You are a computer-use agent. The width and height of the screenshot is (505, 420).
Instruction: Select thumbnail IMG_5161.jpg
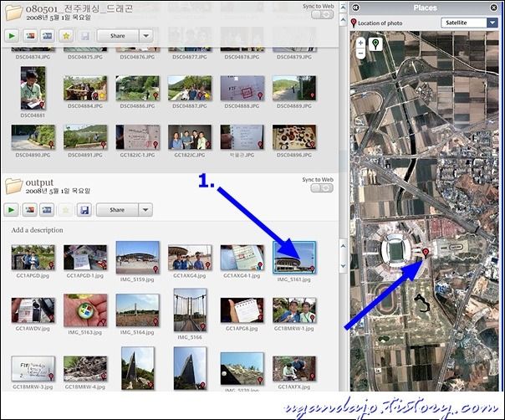[294, 258]
